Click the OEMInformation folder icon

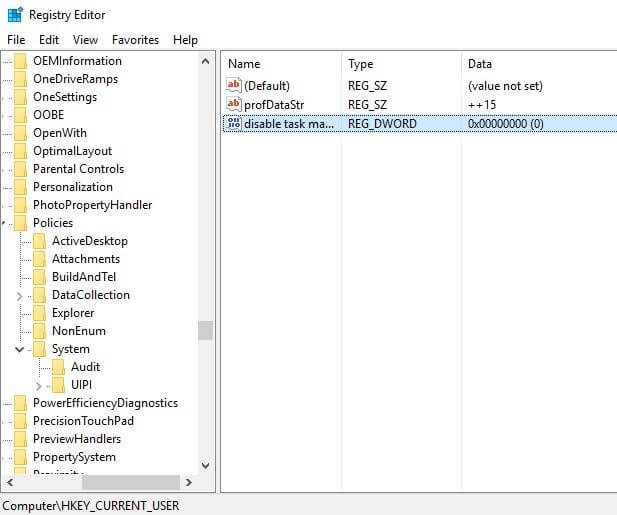[20, 61]
